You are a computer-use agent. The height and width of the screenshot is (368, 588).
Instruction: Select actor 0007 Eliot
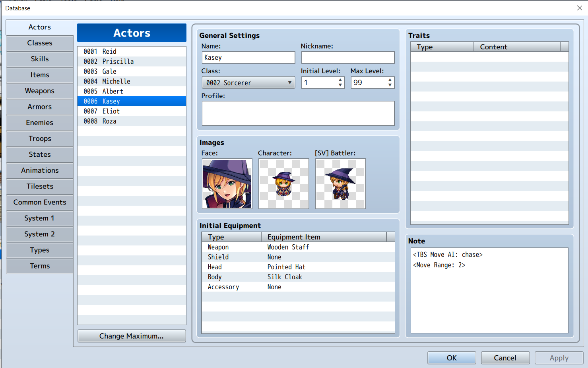[x=132, y=111]
